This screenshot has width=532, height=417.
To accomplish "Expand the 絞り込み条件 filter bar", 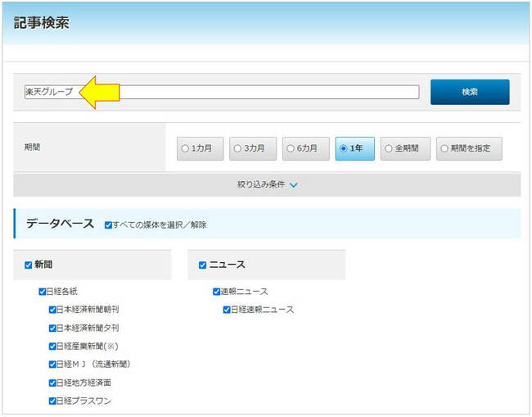I will [x=267, y=184].
